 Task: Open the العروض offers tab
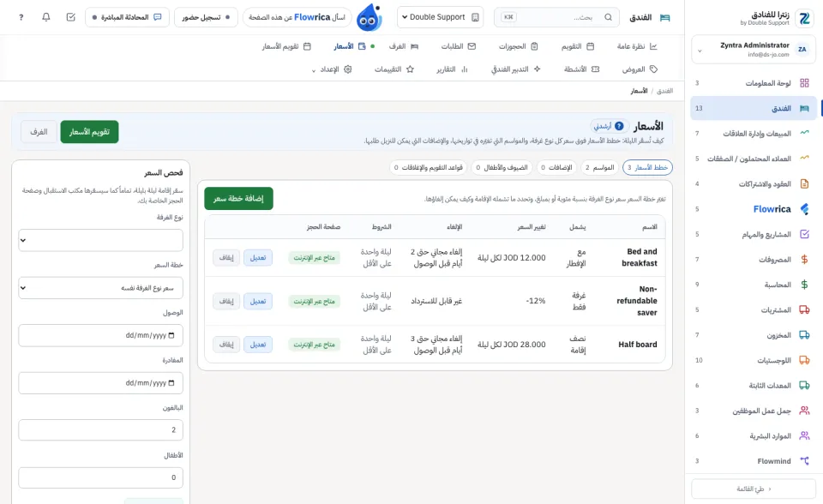[640, 69]
